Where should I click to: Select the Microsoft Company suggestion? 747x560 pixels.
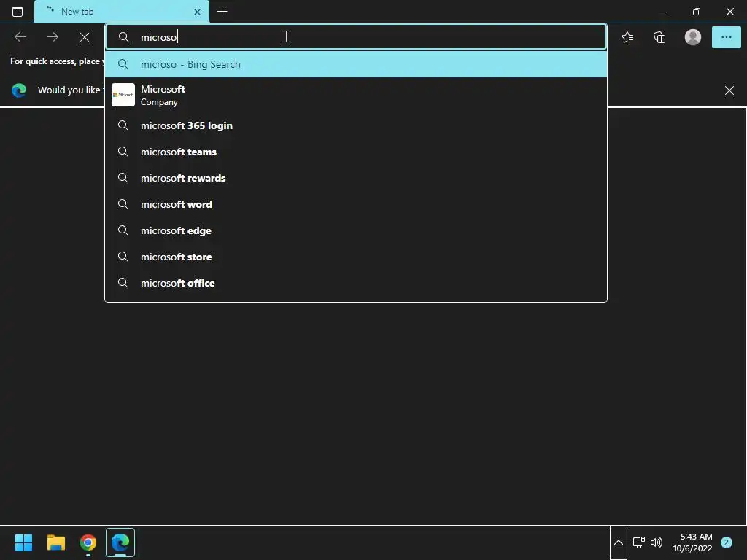[356, 96]
